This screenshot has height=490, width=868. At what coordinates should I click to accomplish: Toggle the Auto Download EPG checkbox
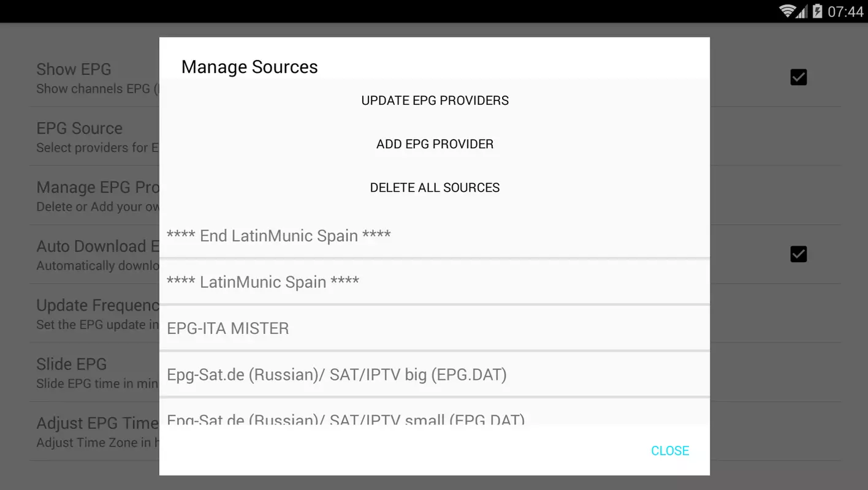[798, 254]
